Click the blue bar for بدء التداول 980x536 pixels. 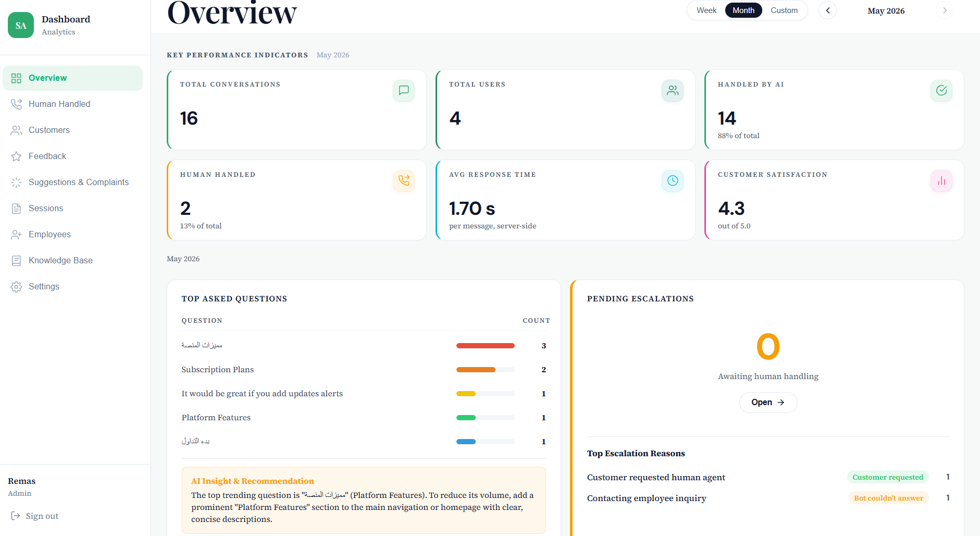pyautogui.click(x=466, y=442)
